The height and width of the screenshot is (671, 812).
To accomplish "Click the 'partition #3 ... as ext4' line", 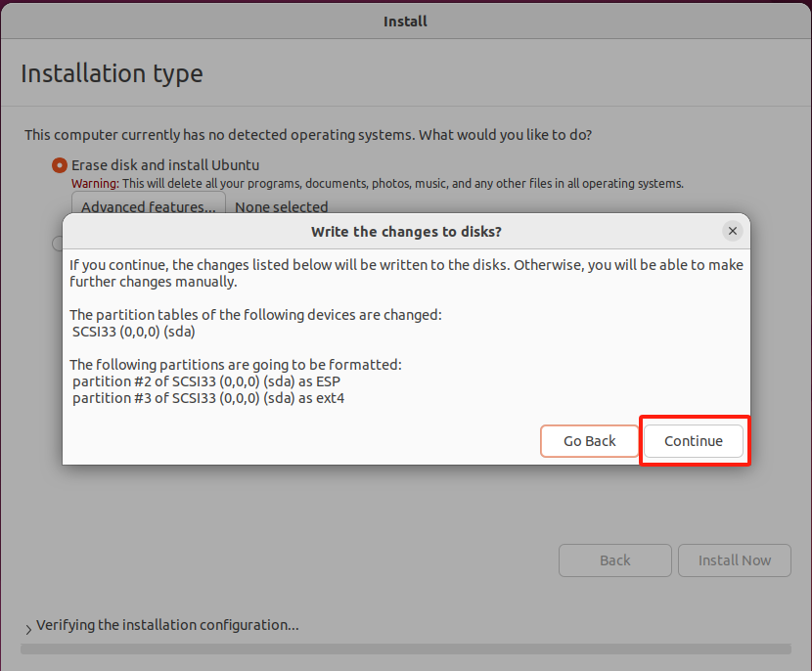I will [x=208, y=398].
